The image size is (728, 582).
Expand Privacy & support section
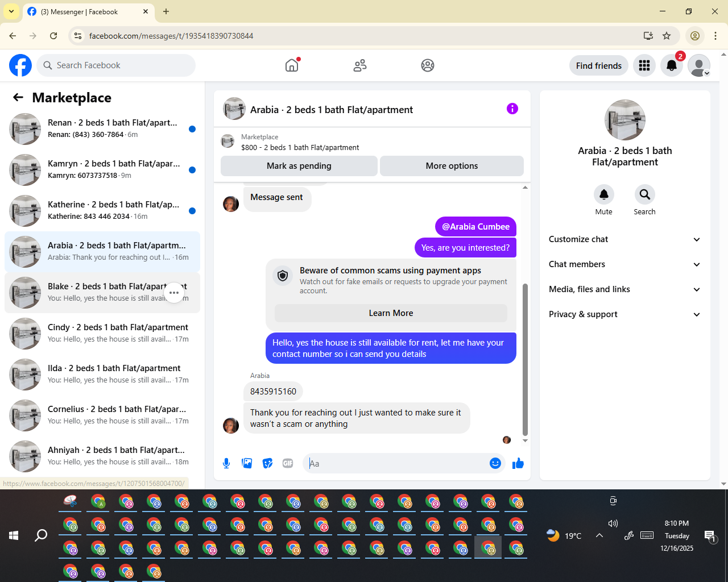[x=625, y=314]
